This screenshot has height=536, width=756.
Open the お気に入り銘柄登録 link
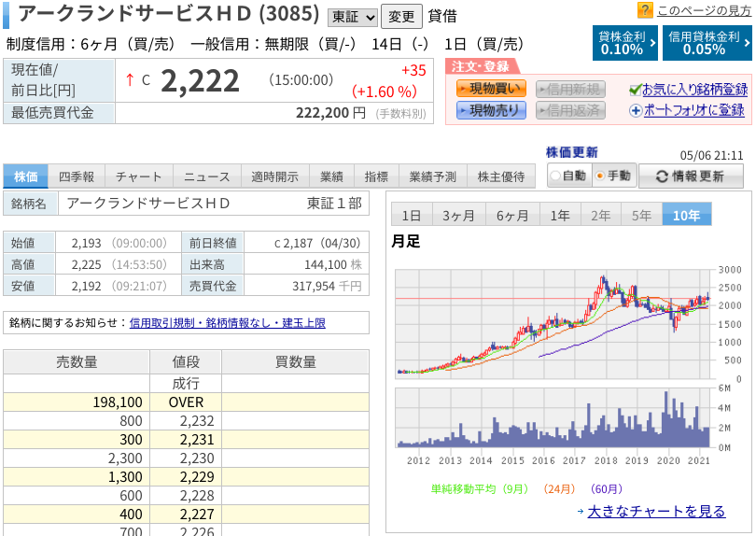click(x=694, y=90)
